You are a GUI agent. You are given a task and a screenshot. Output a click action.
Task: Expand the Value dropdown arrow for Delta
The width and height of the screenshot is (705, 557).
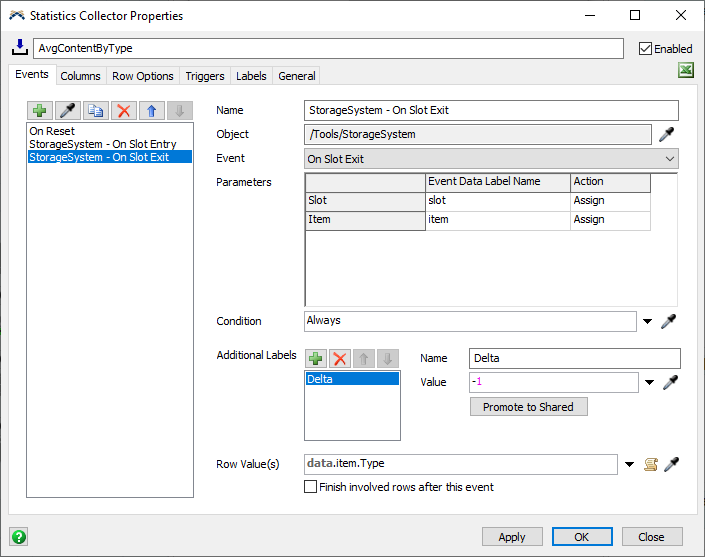point(650,383)
